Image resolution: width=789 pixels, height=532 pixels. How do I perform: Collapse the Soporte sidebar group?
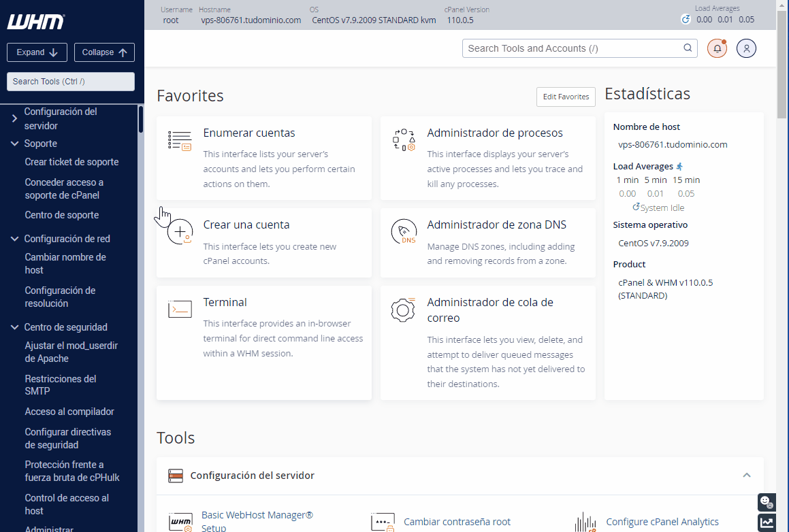click(14, 144)
